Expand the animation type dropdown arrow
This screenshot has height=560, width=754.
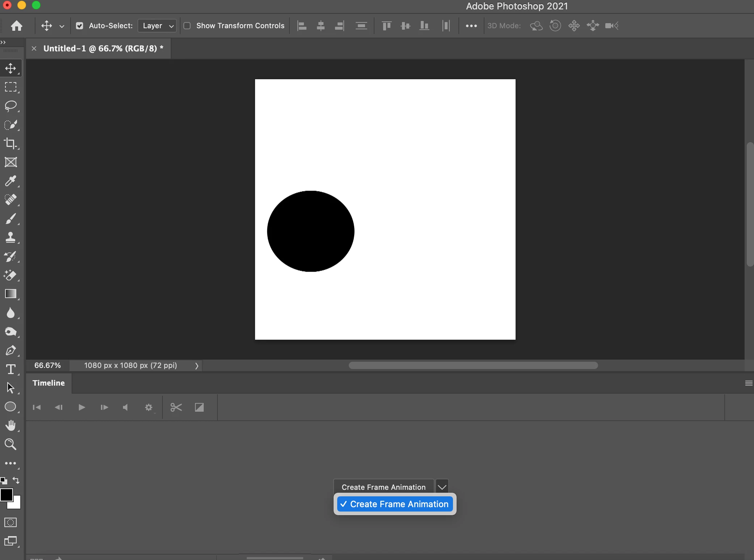[x=442, y=487]
